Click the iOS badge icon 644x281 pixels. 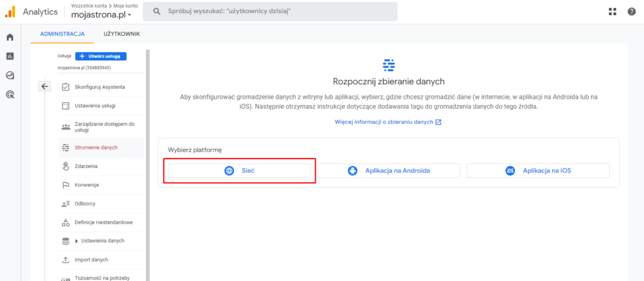tap(509, 171)
